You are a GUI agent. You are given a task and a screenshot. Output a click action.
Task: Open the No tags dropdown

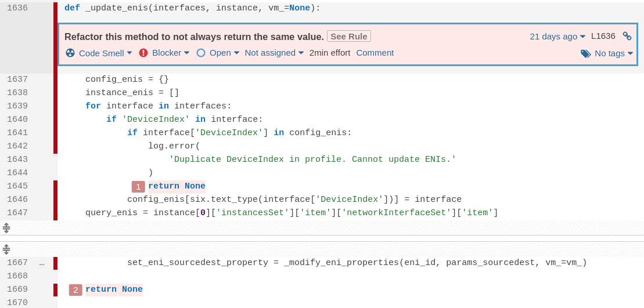pos(613,53)
